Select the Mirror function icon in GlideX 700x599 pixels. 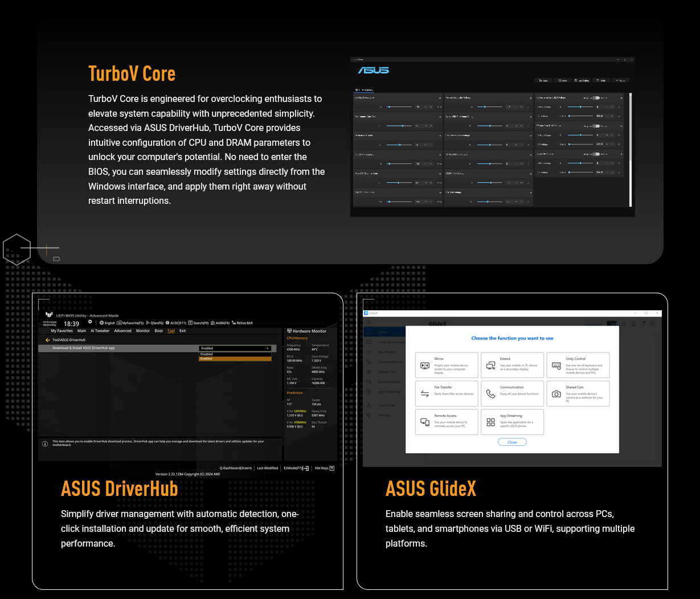tap(425, 366)
